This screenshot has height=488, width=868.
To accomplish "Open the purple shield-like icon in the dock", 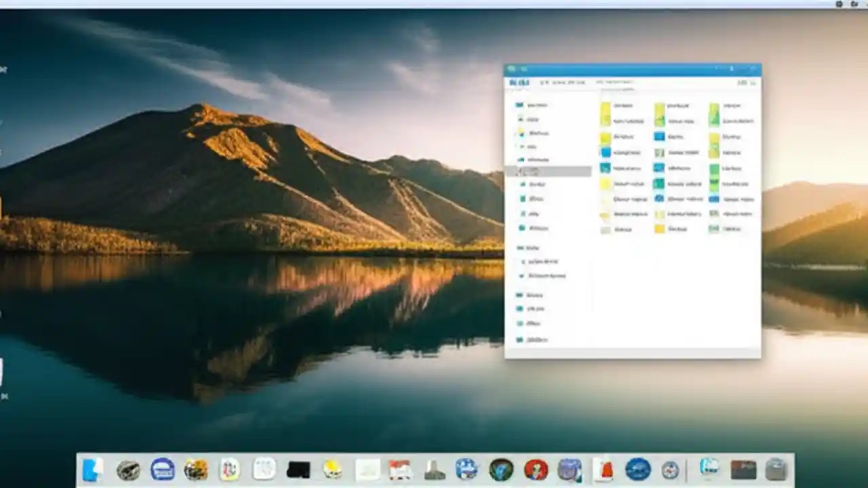I will pos(569,468).
